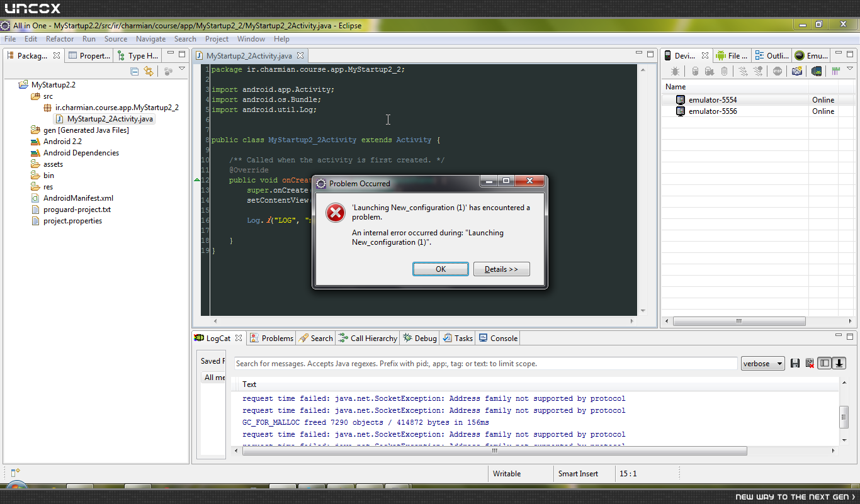The image size is (860, 504).
Task: Switch to the Properties tab
Action: (x=89, y=55)
